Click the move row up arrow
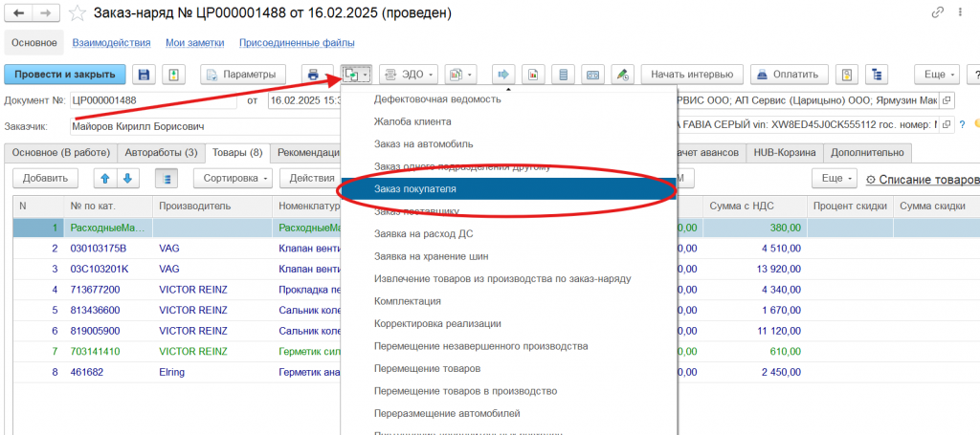The height and width of the screenshot is (435, 980). click(x=104, y=178)
